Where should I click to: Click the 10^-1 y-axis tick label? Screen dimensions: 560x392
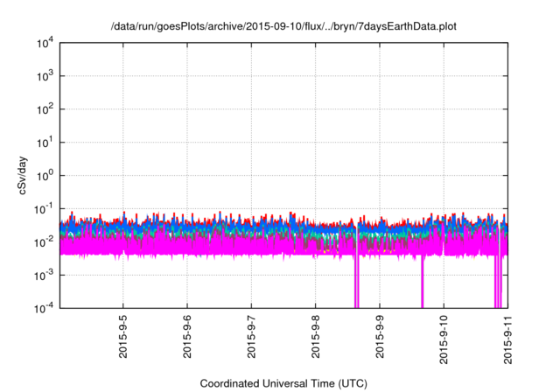tap(44, 209)
